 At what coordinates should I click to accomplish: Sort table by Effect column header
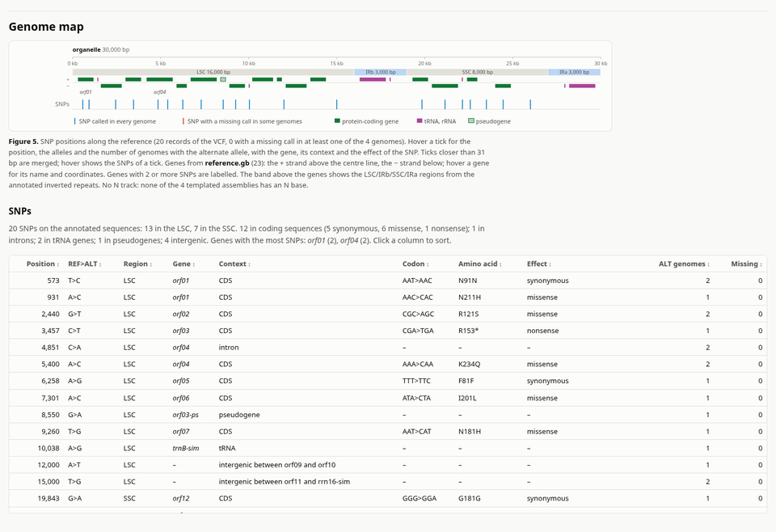[539, 264]
